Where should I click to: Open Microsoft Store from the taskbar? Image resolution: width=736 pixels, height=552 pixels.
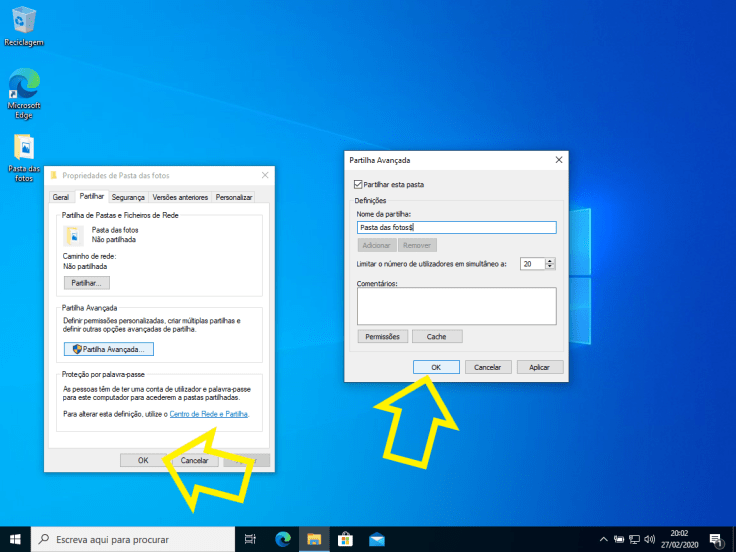click(x=345, y=539)
